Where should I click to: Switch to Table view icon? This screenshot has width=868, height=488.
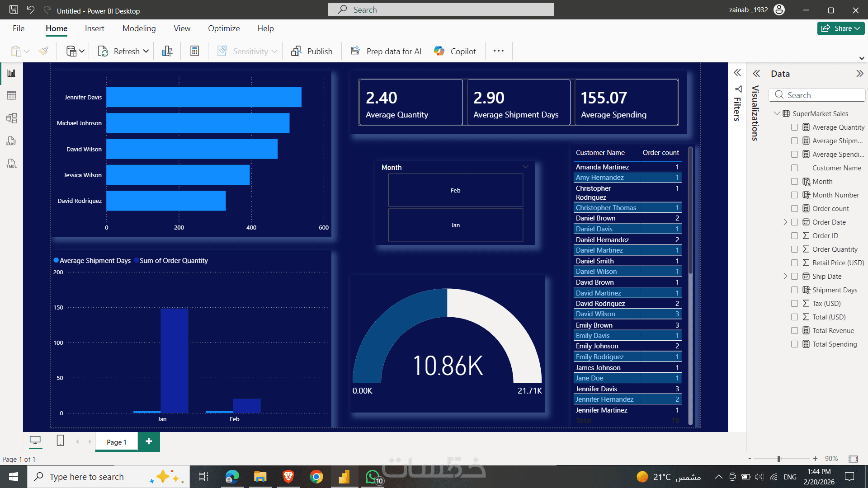pyautogui.click(x=11, y=95)
